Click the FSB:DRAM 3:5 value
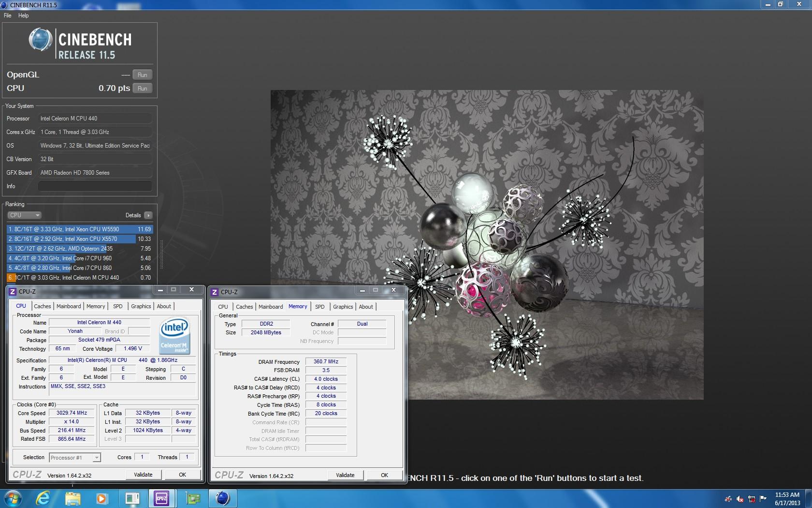 326,370
